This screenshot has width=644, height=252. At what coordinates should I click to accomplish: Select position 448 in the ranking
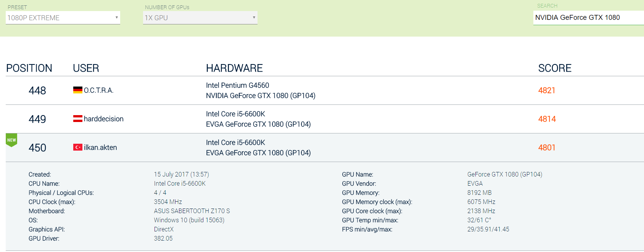[x=37, y=91]
